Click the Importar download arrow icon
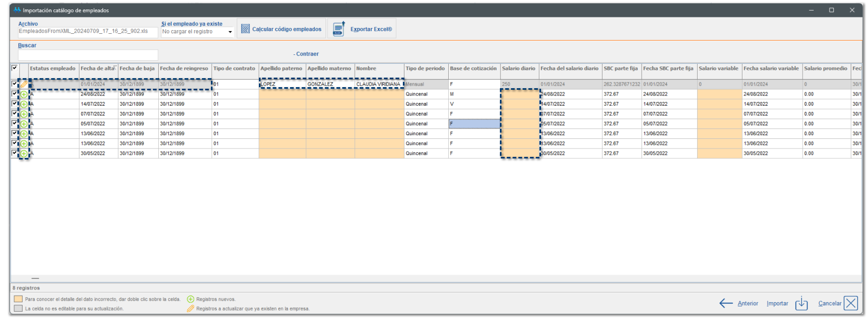The height and width of the screenshot is (319, 868). tap(801, 303)
